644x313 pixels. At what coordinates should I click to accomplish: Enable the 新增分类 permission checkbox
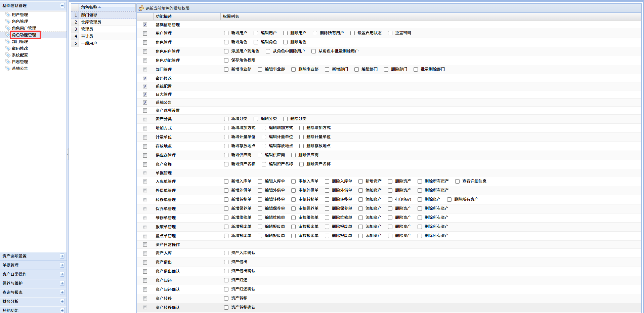point(226,119)
